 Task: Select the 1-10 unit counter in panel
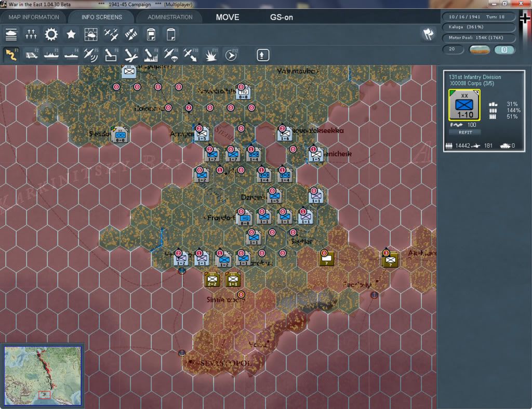[x=464, y=105]
